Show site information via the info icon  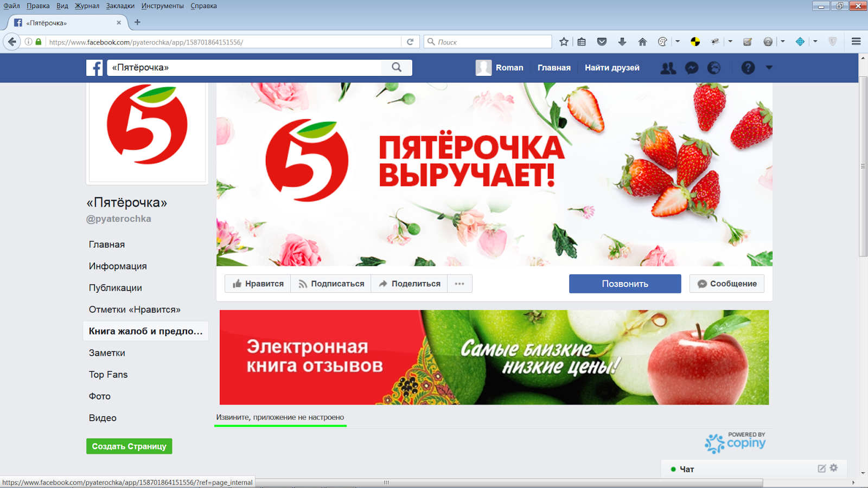tap(28, 42)
